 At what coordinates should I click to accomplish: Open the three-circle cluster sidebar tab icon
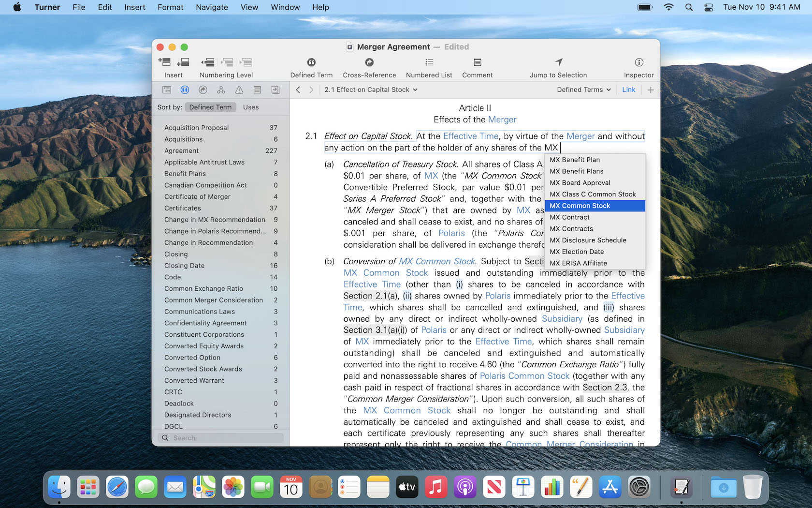221,90
